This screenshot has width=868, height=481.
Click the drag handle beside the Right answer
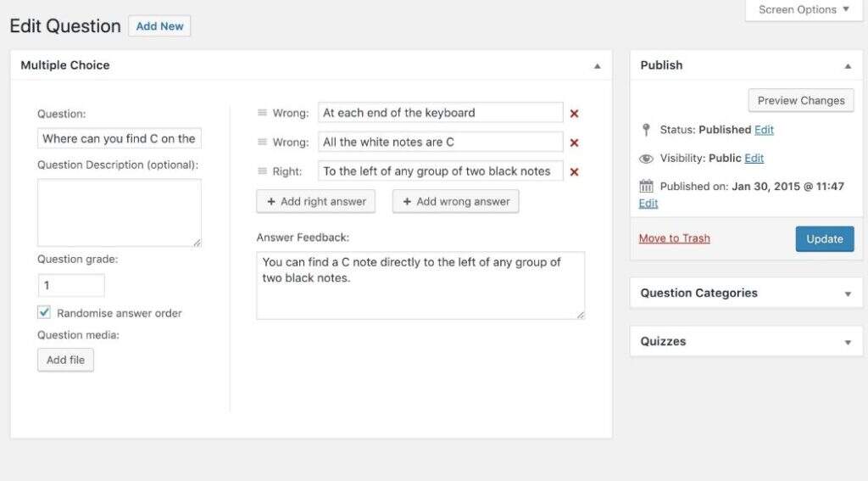click(262, 171)
